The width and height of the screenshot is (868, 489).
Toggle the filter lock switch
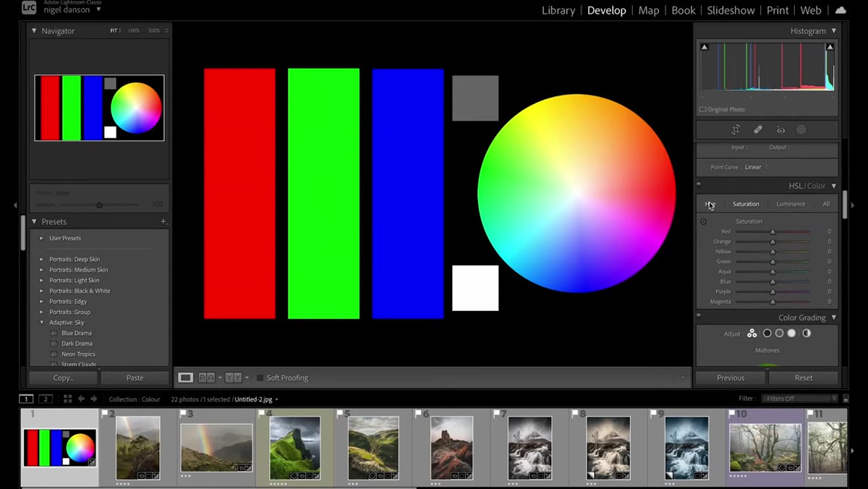point(846,399)
